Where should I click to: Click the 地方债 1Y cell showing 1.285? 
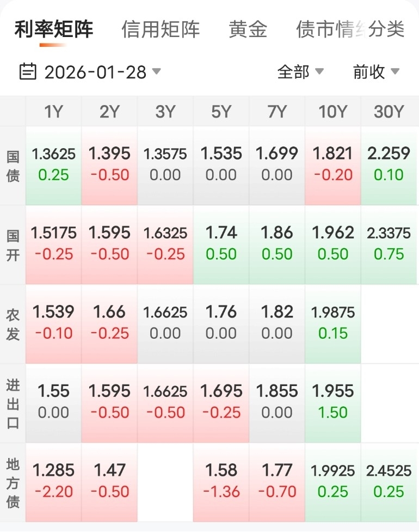53,481
